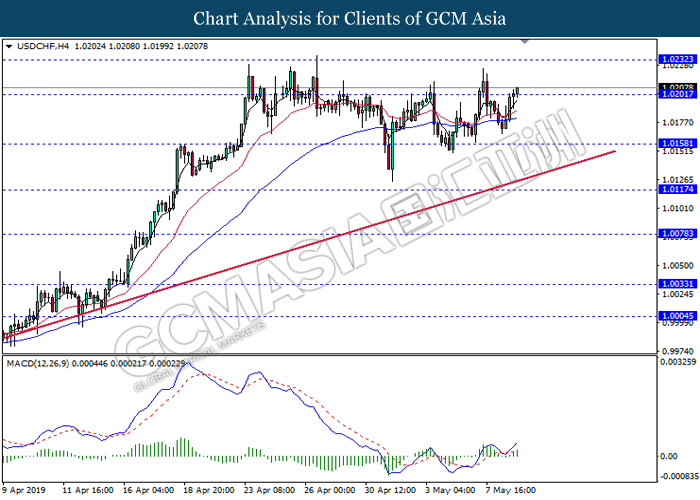Select the 1.01581 price level label
The height and width of the screenshot is (500, 700).
[677, 143]
